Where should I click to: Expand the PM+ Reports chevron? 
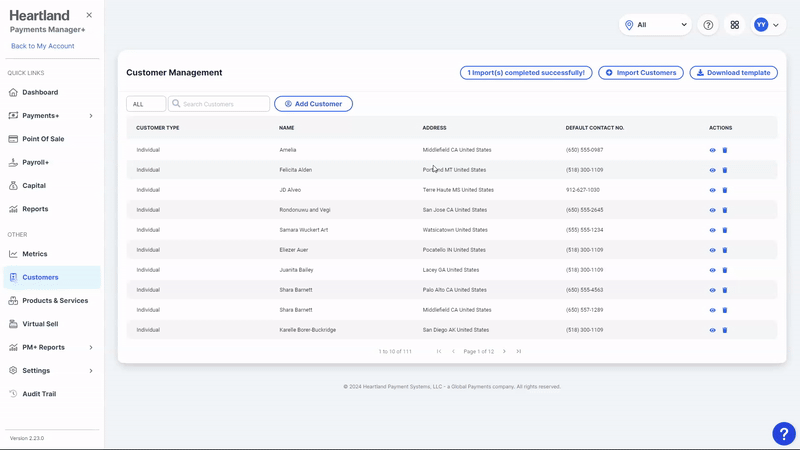point(91,347)
